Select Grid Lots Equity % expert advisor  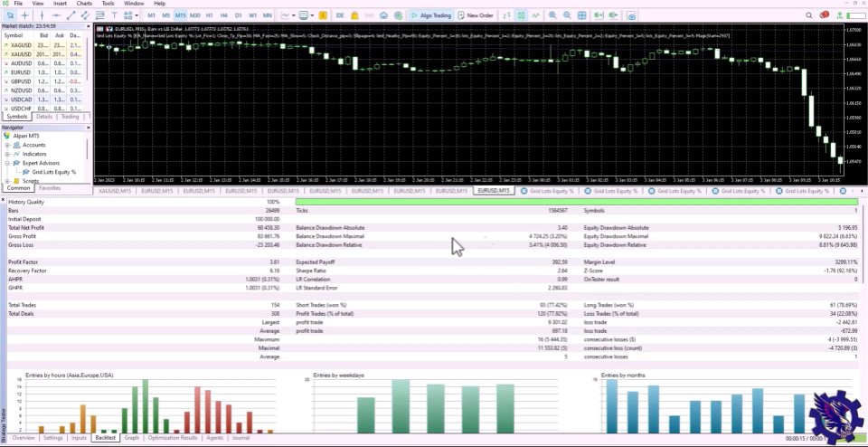pos(53,172)
